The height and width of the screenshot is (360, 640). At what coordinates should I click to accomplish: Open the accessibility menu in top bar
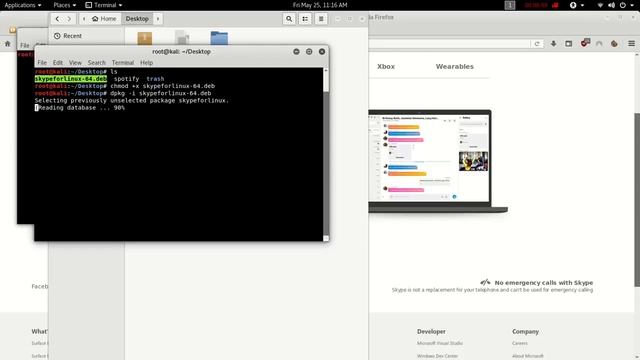pos(577,5)
